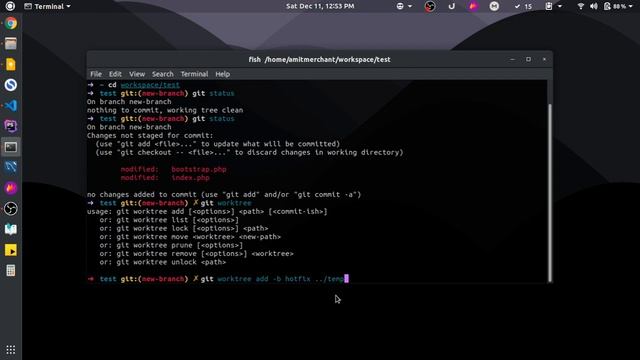This screenshot has width=640, height=360.
Task: Click 'modified: index.php' line
Action: (165, 178)
